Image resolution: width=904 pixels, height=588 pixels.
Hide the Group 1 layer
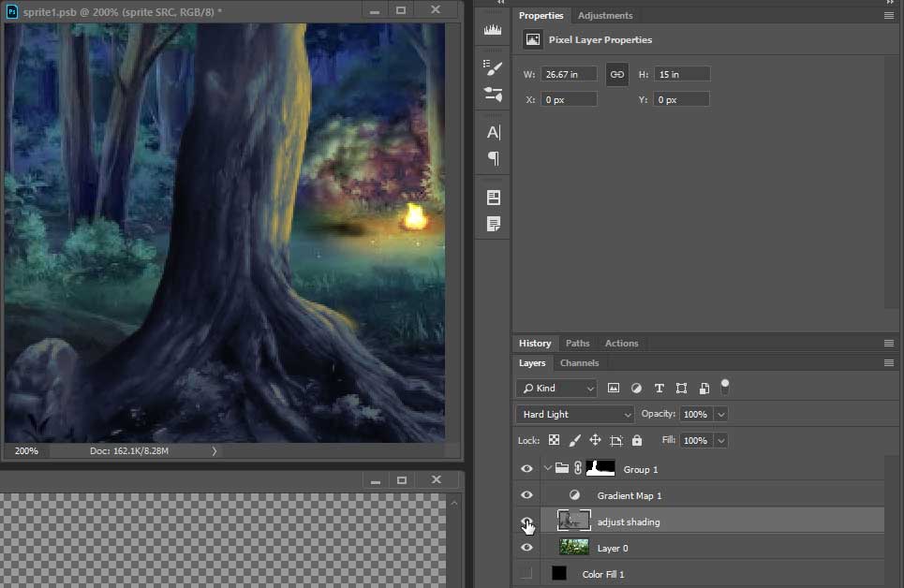[526, 468]
